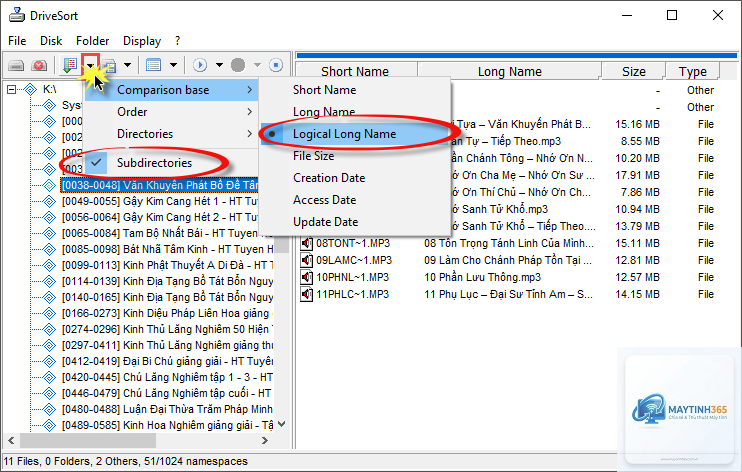Select Logical Long Name comparison option
This screenshot has width=742, height=472.
pos(355,134)
